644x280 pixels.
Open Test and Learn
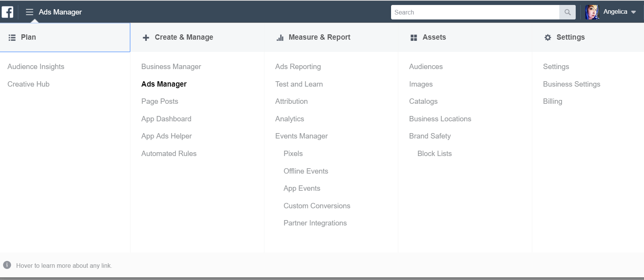(299, 84)
